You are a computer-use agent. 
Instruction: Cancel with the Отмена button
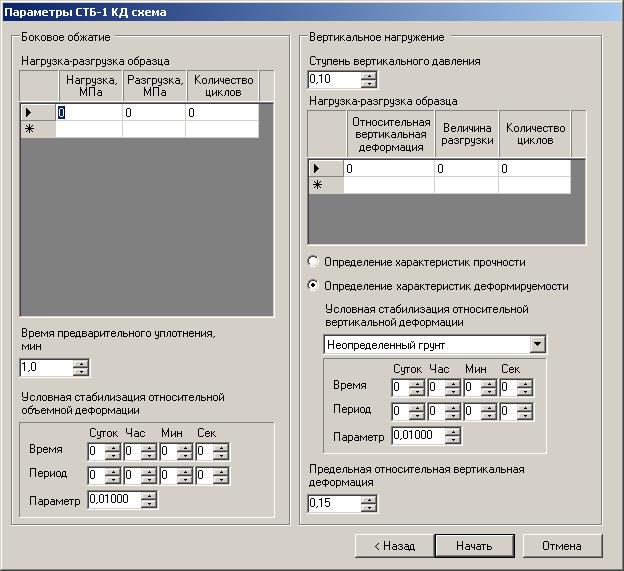tap(562, 546)
